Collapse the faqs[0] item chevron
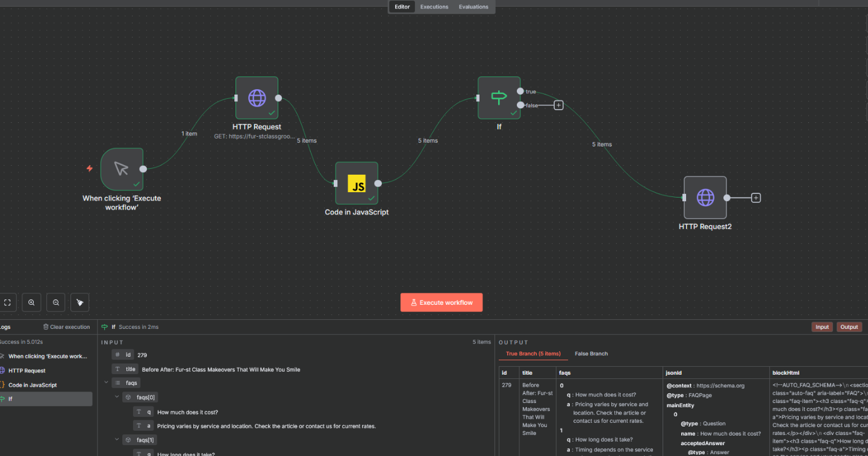The image size is (868, 456). [117, 398]
